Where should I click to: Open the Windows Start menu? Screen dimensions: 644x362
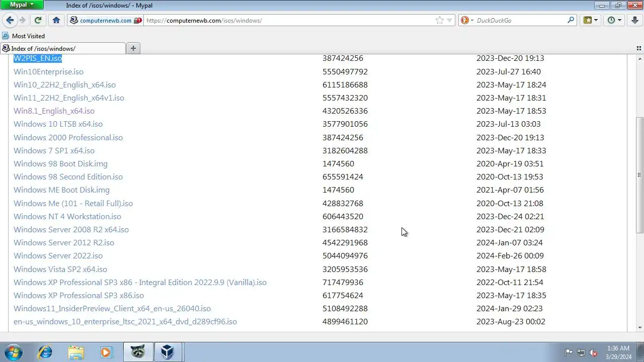[14, 352]
